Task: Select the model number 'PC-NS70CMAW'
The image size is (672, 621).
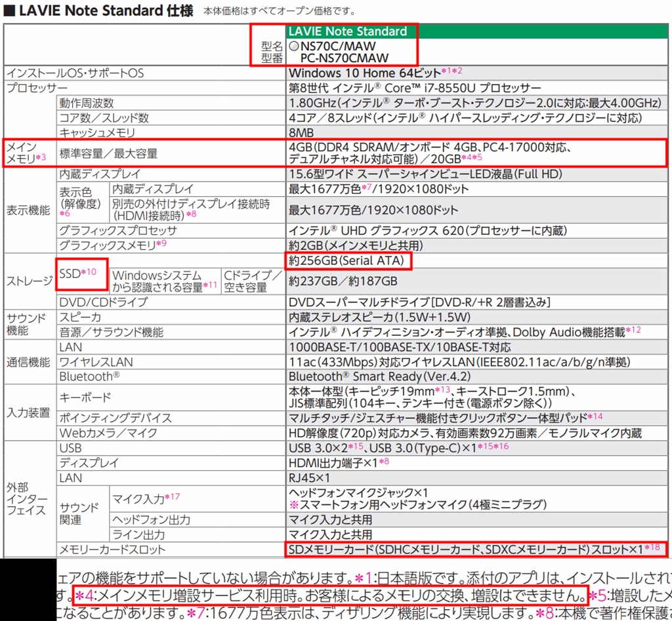Action: [344, 58]
